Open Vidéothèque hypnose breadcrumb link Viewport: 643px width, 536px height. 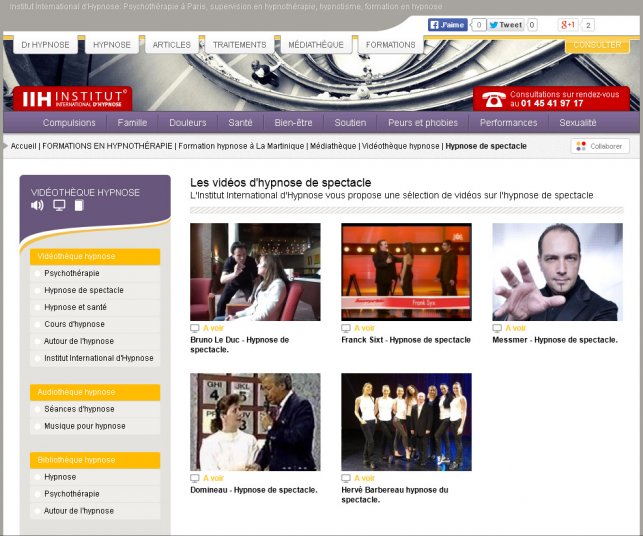[x=401, y=146]
